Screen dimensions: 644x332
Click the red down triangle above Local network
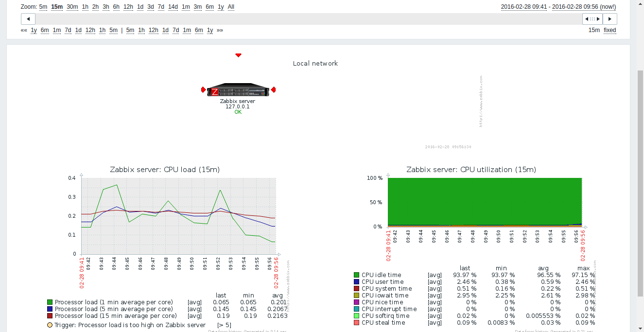click(238, 55)
